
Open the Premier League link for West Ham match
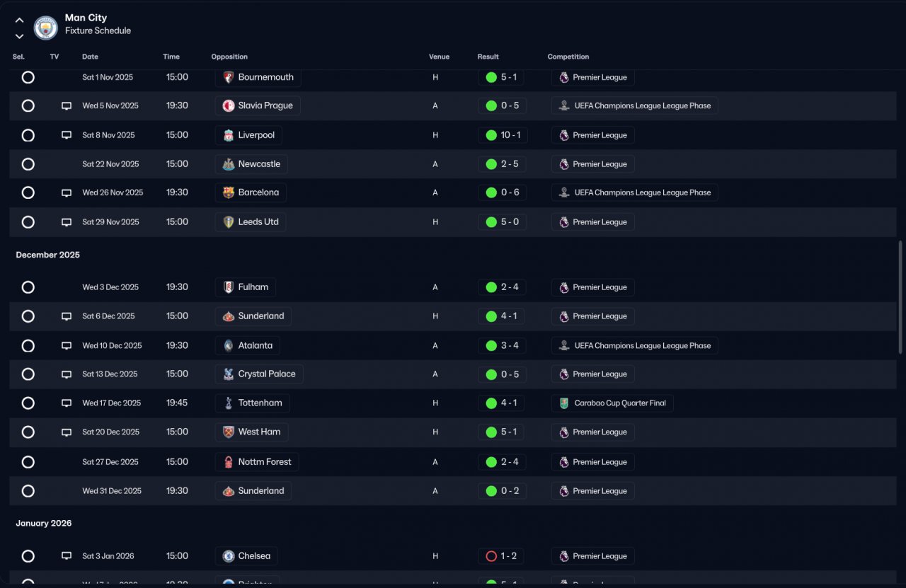(x=599, y=432)
